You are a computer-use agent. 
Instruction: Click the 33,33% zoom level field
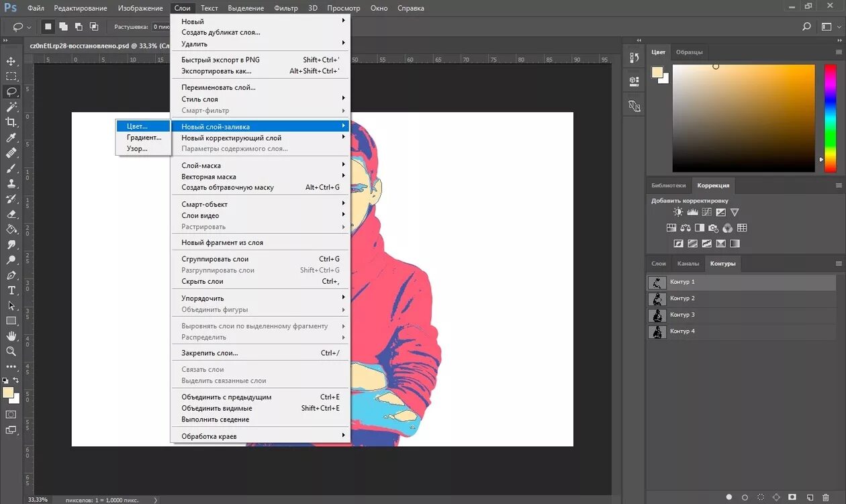pyautogui.click(x=38, y=500)
